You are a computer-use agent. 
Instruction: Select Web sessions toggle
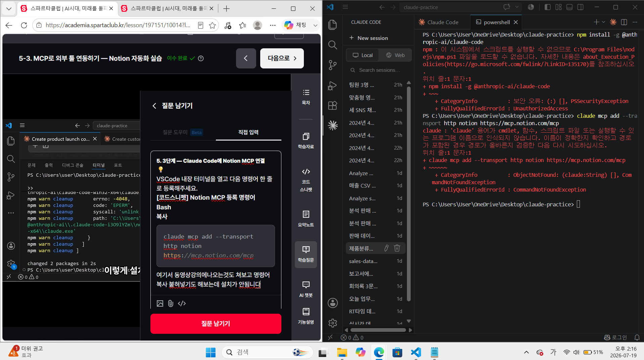click(x=395, y=55)
